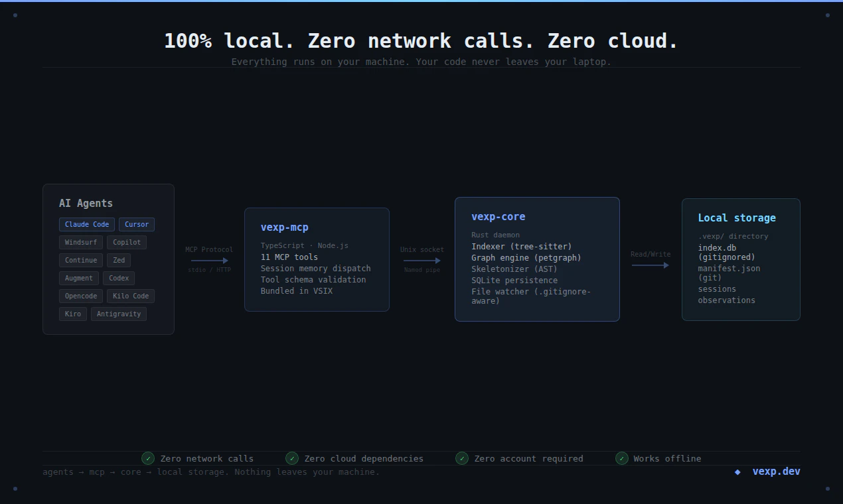Click 'sessions' storage entry
843x504 pixels.
pos(718,288)
